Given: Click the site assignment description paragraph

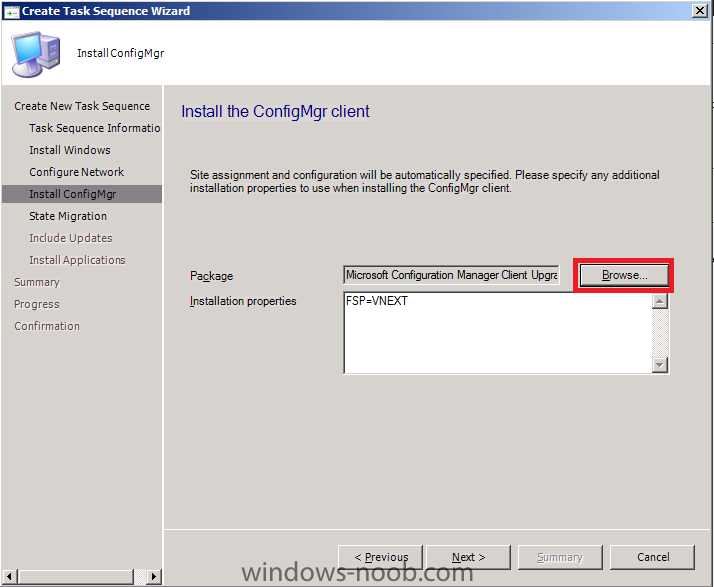Looking at the screenshot, I should click(x=424, y=181).
